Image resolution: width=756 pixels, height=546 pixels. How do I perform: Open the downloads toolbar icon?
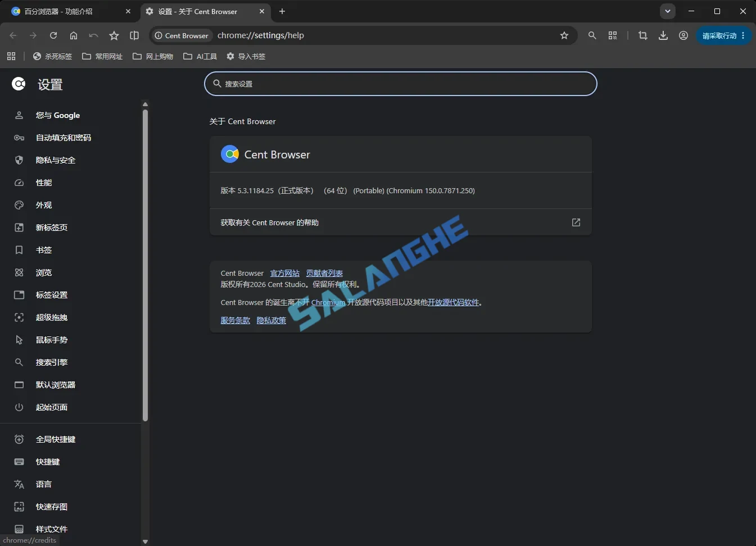663,35
